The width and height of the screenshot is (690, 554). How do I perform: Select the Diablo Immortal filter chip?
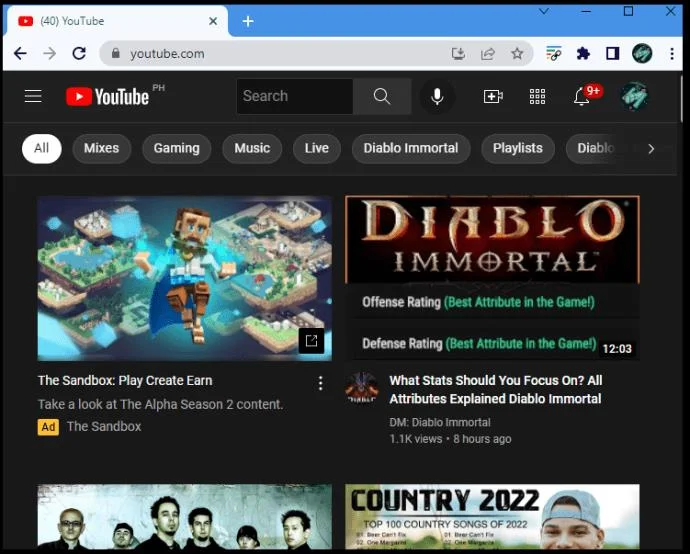411,148
